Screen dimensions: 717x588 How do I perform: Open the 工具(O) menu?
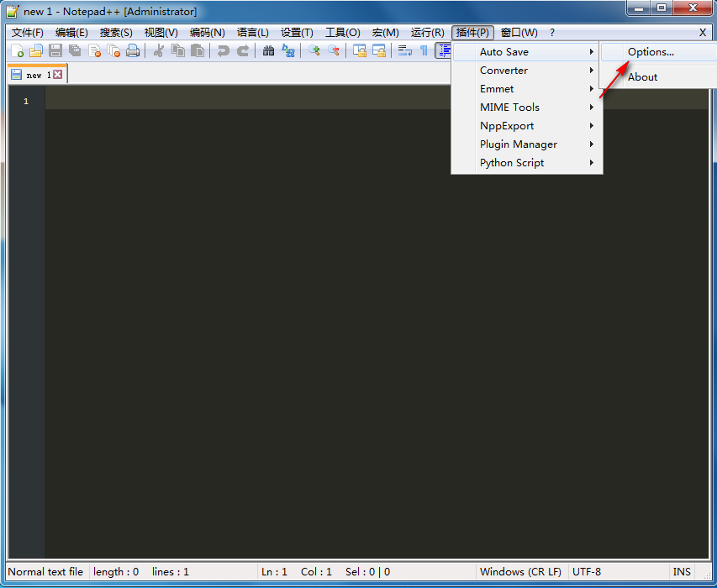[x=342, y=33]
